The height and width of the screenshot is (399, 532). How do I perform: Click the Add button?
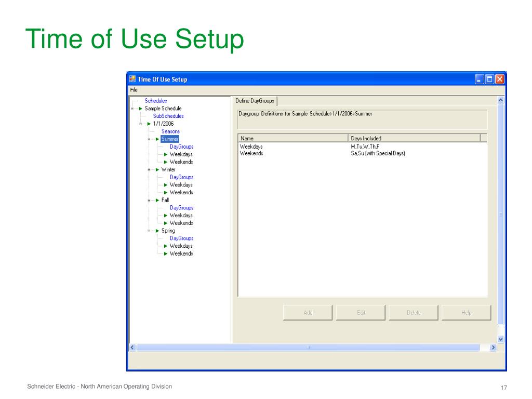[x=308, y=312]
